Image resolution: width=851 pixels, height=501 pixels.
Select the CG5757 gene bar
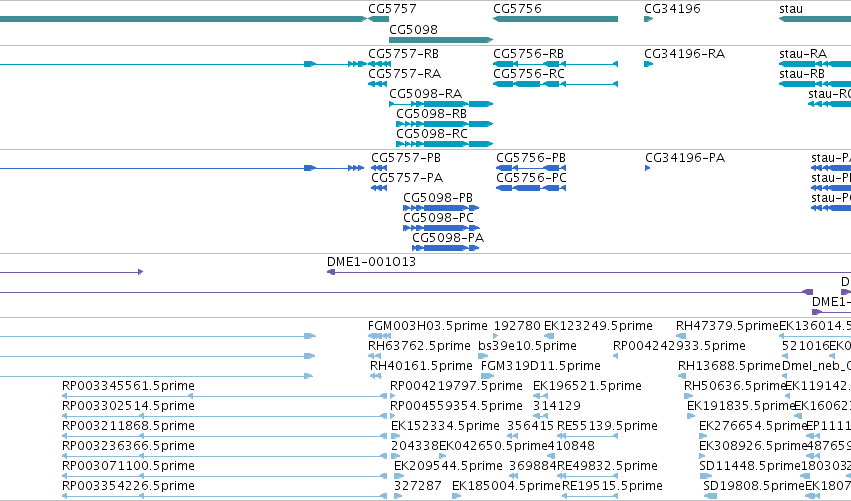379,19
